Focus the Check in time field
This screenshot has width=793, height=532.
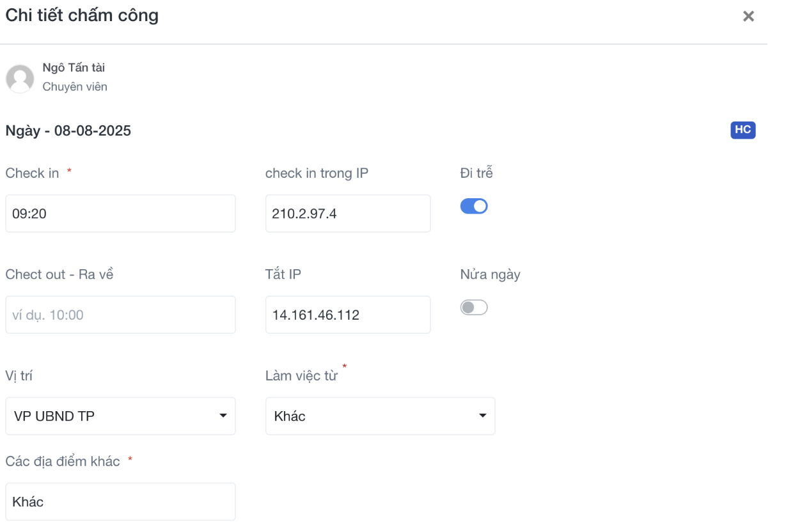(x=120, y=214)
